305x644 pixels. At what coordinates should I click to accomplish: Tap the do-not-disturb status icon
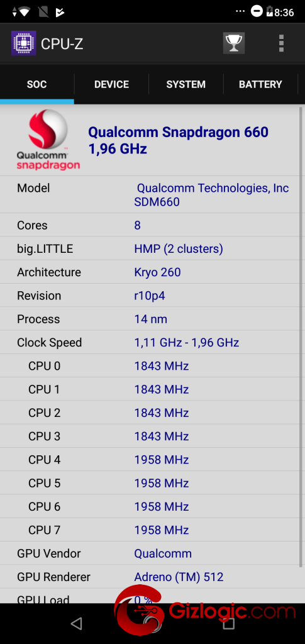[x=257, y=11]
